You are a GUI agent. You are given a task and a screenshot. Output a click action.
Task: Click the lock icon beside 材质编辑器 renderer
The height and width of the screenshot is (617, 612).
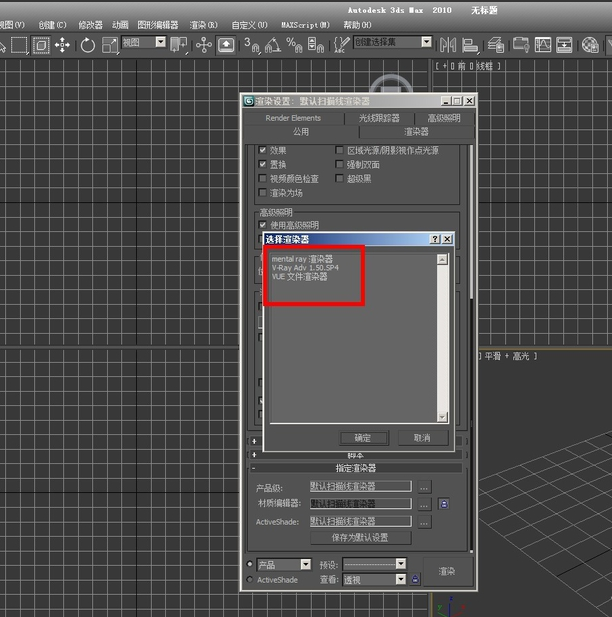[444, 504]
